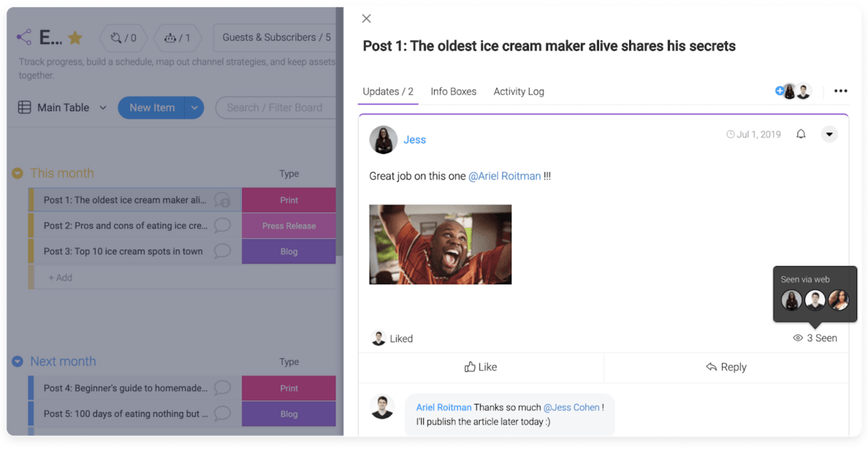Like Jess's update
The image size is (868, 450).
(x=481, y=368)
